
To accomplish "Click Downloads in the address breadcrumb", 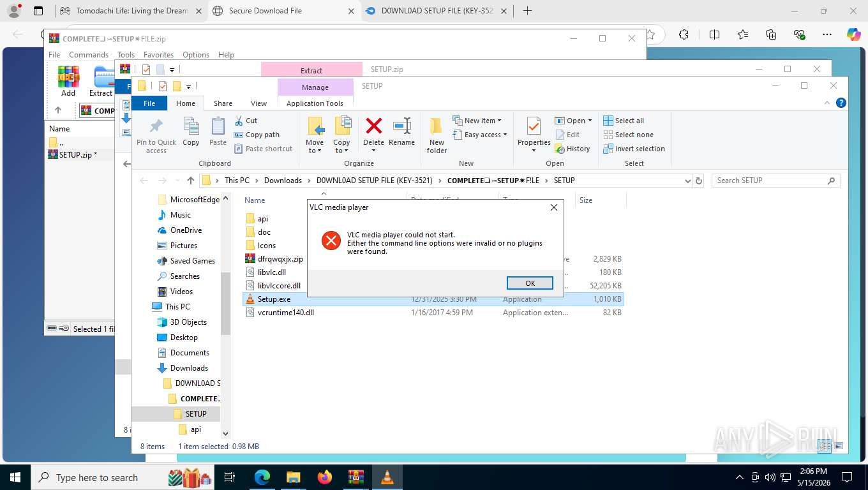I will 283,181.
